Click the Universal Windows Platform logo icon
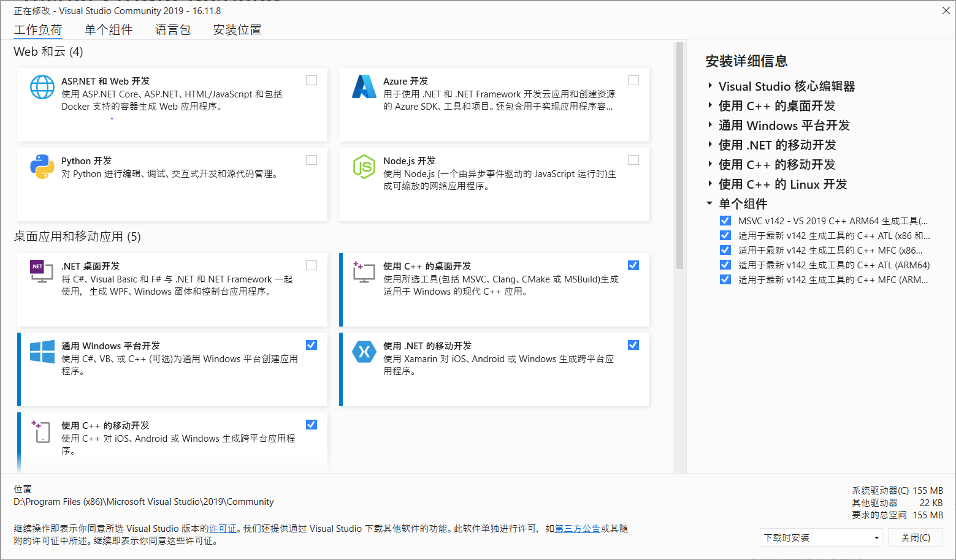Viewport: 956px width, 560px height. coord(42,352)
